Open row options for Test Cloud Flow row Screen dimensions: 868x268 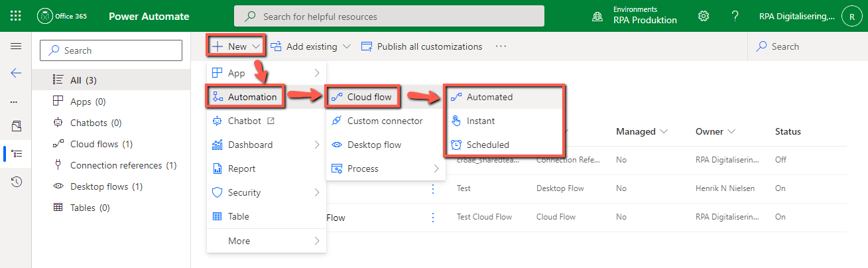click(x=433, y=217)
